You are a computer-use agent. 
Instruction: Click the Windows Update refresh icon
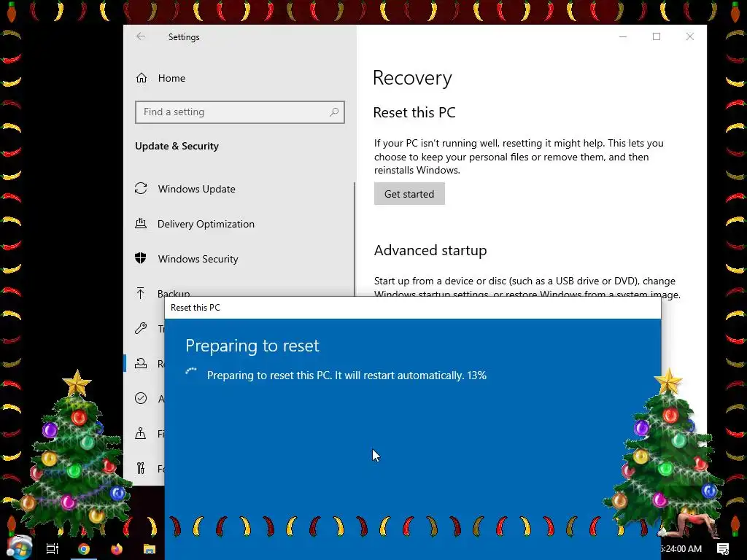pyautogui.click(x=141, y=189)
